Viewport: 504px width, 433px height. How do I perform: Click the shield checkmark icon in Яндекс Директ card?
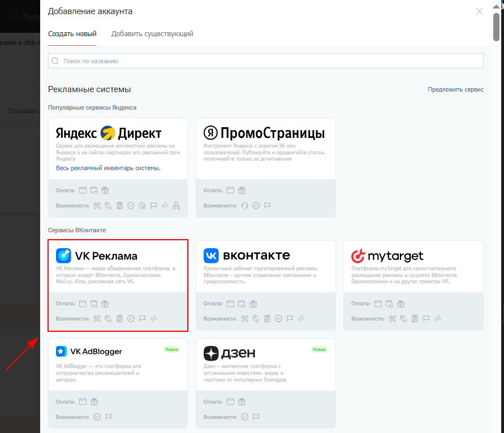(131, 206)
